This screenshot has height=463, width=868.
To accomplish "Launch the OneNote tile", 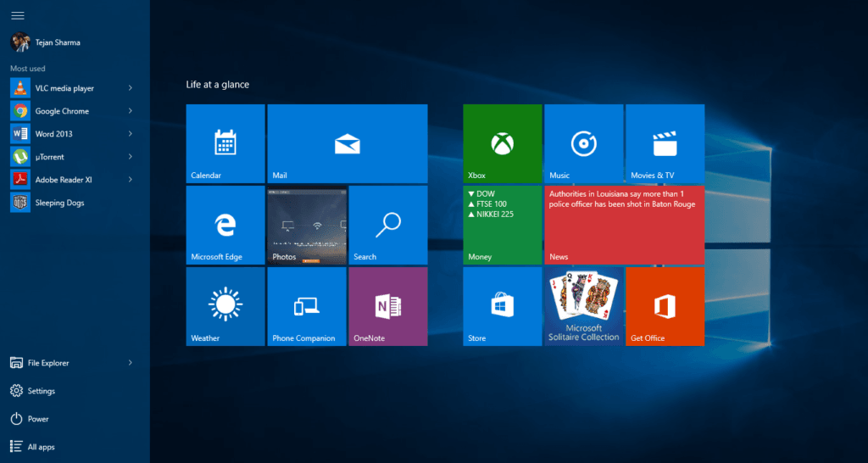I will pyautogui.click(x=387, y=306).
